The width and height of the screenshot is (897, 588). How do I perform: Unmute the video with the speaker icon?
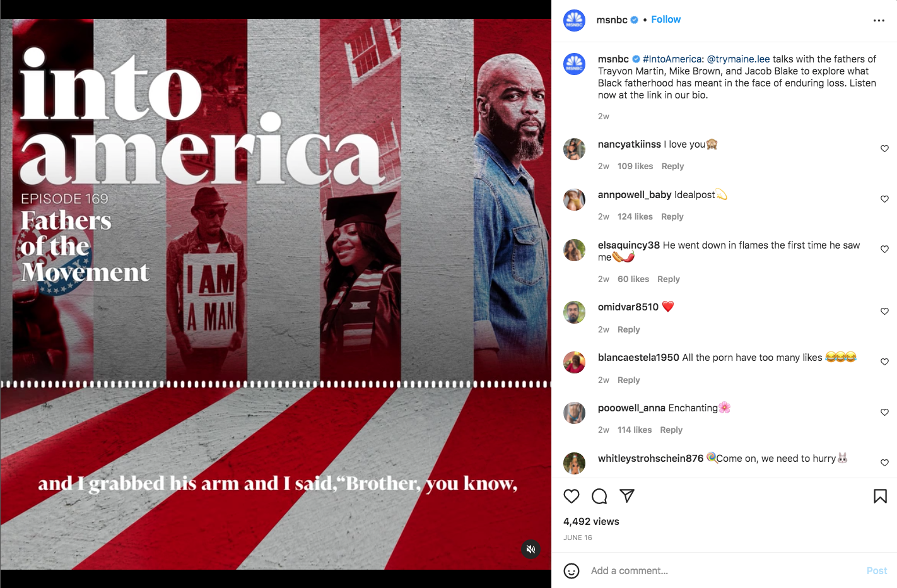click(x=531, y=550)
